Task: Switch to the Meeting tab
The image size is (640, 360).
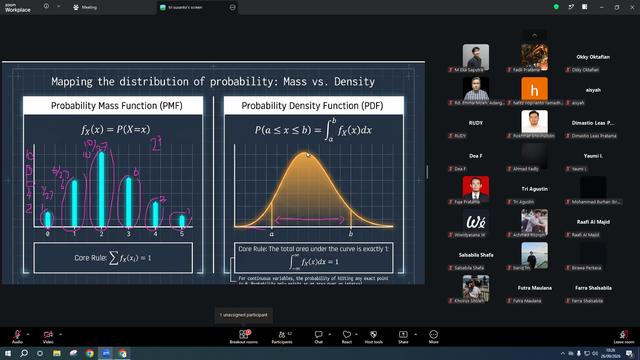Action: 85,7
